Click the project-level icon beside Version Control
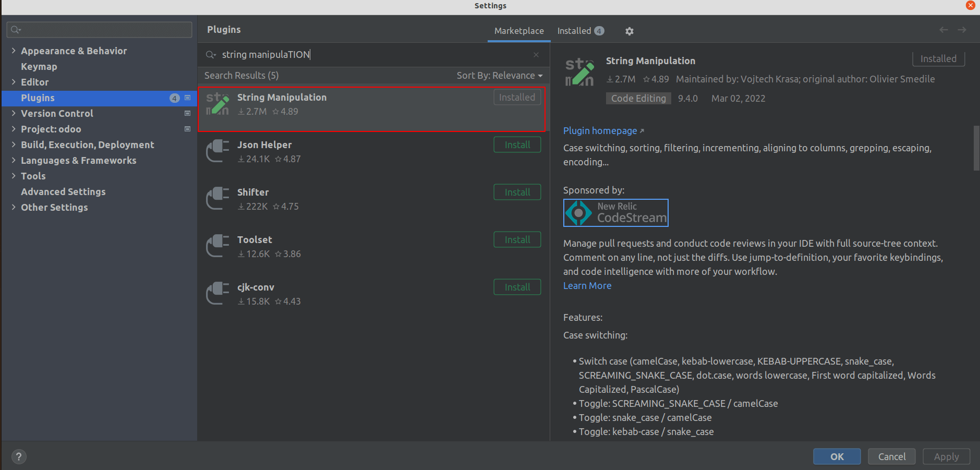 (188, 113)
